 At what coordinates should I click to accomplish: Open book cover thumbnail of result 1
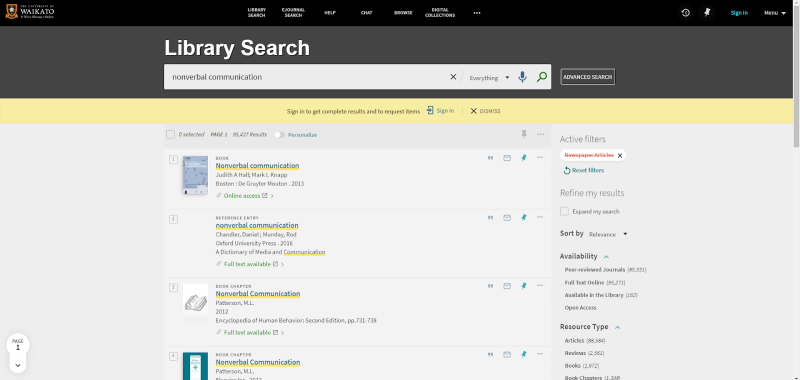pos(195,175)
